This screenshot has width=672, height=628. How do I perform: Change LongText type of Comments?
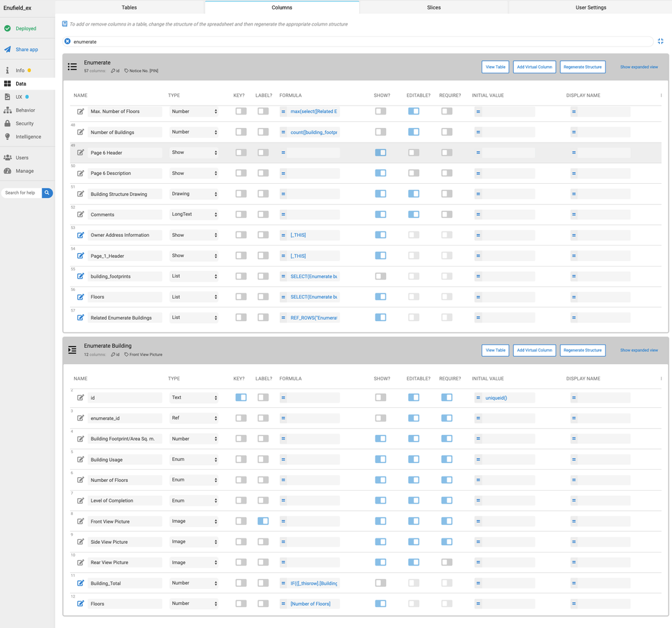[x=194, y=215]
